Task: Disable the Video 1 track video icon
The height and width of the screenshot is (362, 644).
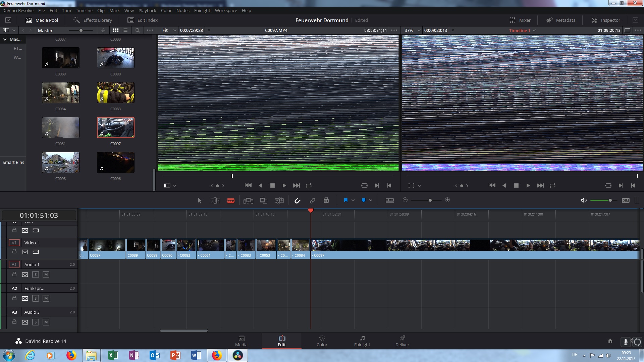Action: click(x=36, y=252)
